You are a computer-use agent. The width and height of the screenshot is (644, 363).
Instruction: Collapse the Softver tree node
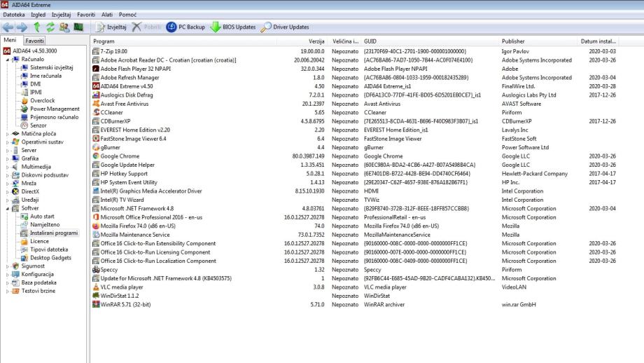(8, 208)
